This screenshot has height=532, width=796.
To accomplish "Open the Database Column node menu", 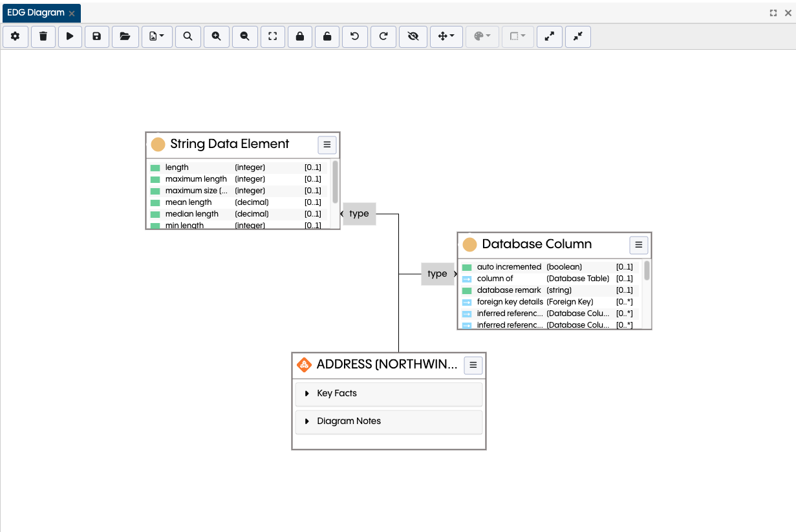I will click(639, 245).
